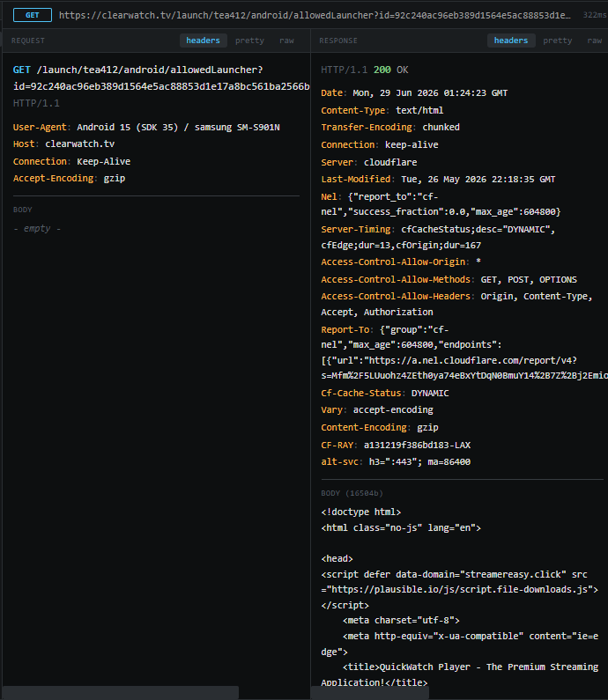Click the response pane horizontal scrollbar
Viewport: 608px width, 700px height.
370,693
